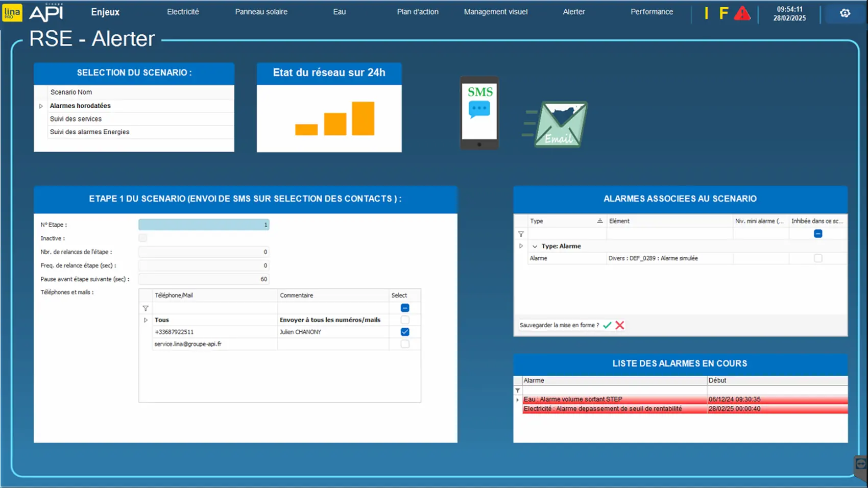Viewport: 868px width, 488px height.
Task: Expand the Tous contacts row arrow
Action: tap(146, 320)
